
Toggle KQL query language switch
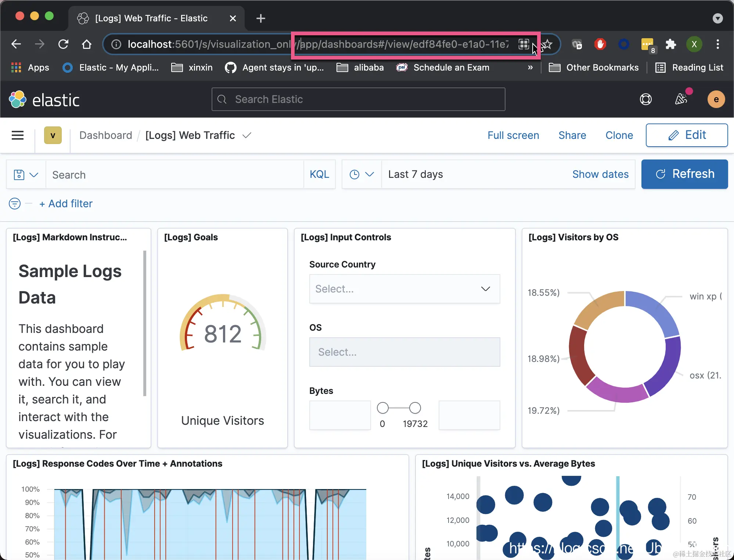319,175
